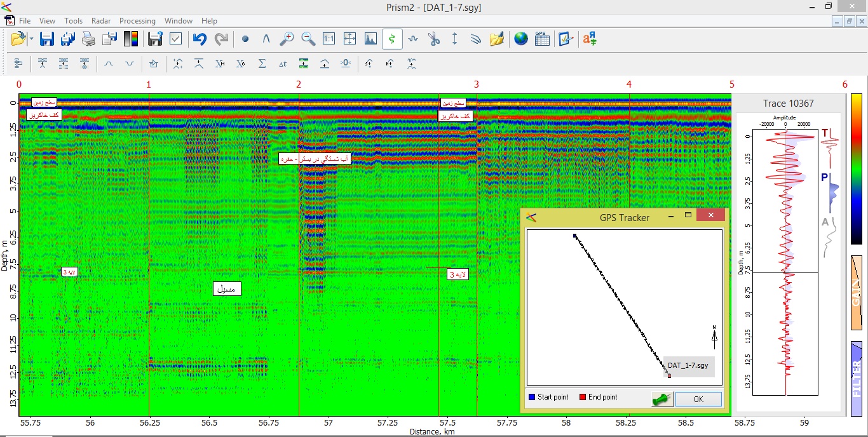Click the vertical color scale bar
The width and height of the screenshot is (868, 437).
click(x=856, y=168)
